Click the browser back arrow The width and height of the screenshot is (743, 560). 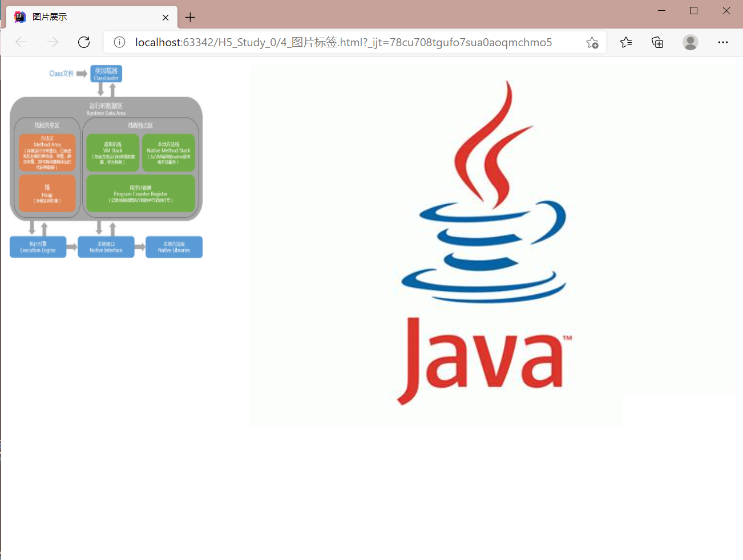pos(21,42)
